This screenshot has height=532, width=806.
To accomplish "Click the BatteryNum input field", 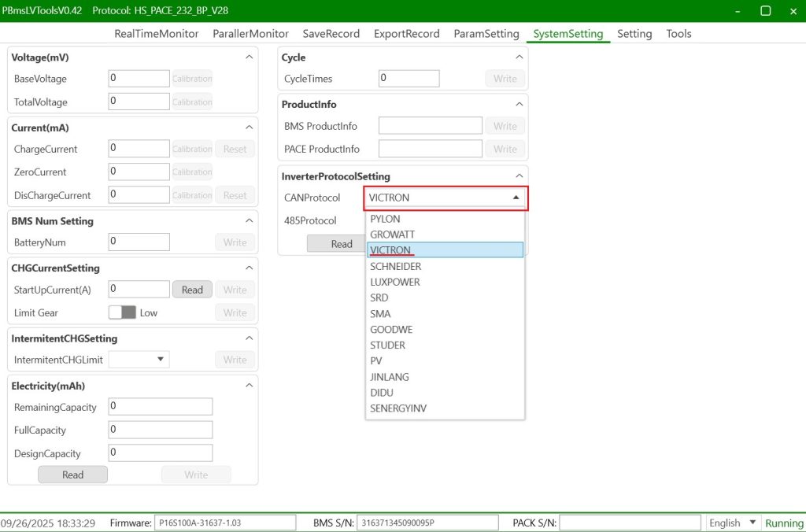I will tap(139, 242).
